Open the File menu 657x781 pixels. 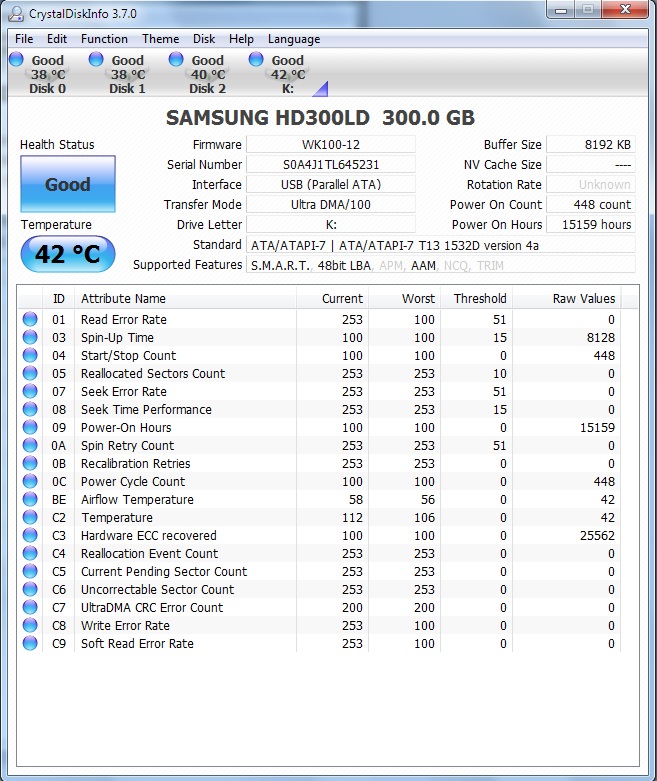pyautogui.click(x=24, y=39)
